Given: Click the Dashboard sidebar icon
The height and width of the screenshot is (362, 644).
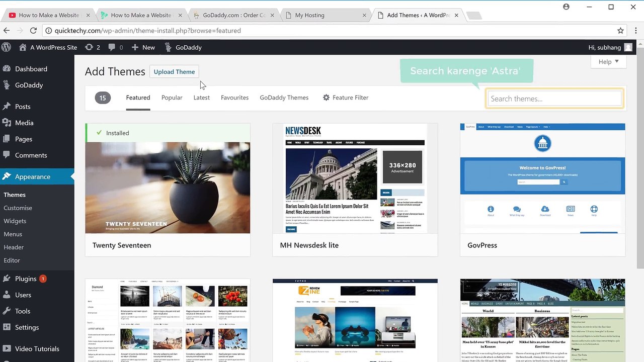Looking at the screenshot, I should 7,69.
